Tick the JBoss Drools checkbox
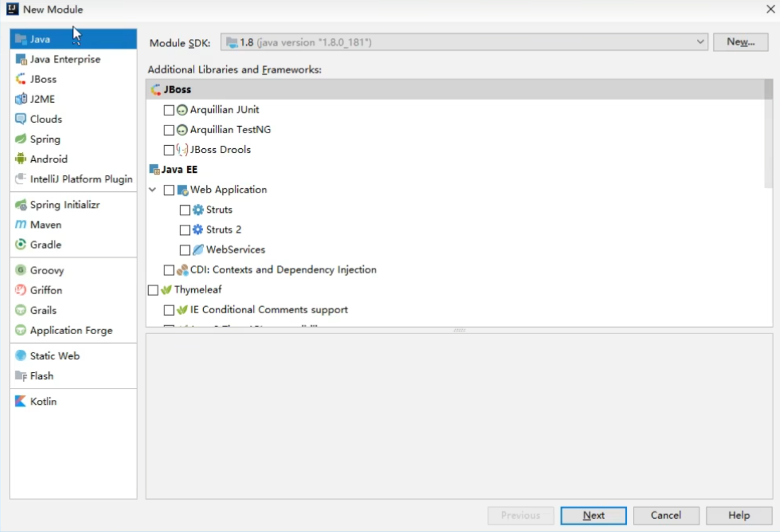This screenshot has height=532, width=780. point(169,150)
